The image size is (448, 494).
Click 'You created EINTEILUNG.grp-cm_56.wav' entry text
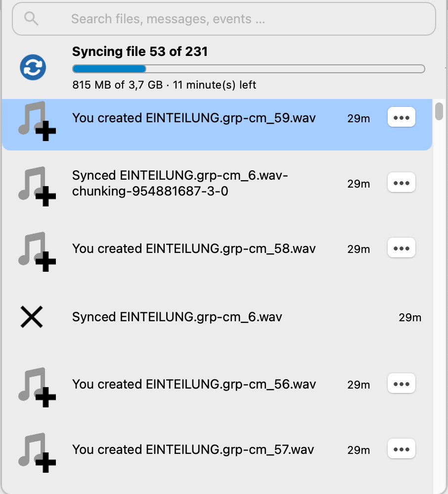click(x=194, y=384)
